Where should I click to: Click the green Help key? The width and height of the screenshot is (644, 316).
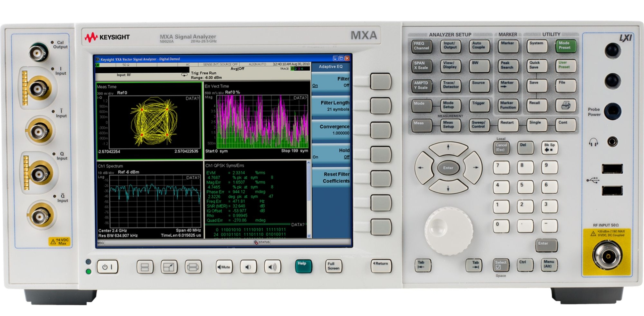(x=303, y=266)
